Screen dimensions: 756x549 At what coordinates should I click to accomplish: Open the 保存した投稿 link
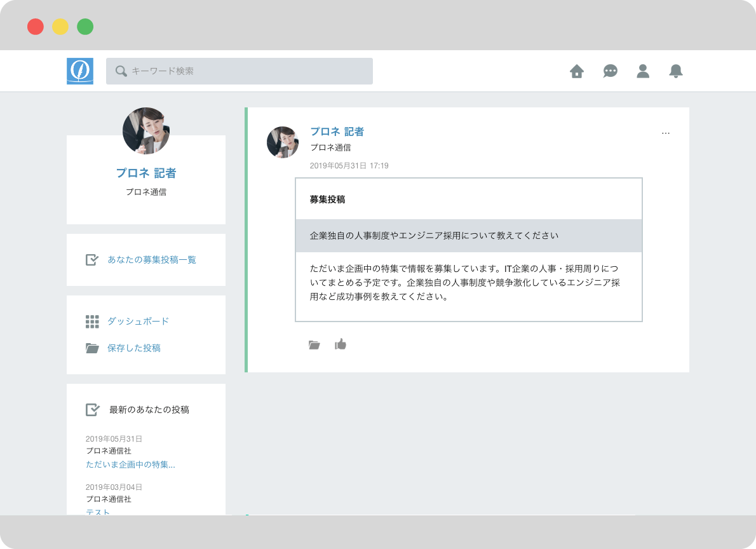pyautogui.click(x=133, y=348)
